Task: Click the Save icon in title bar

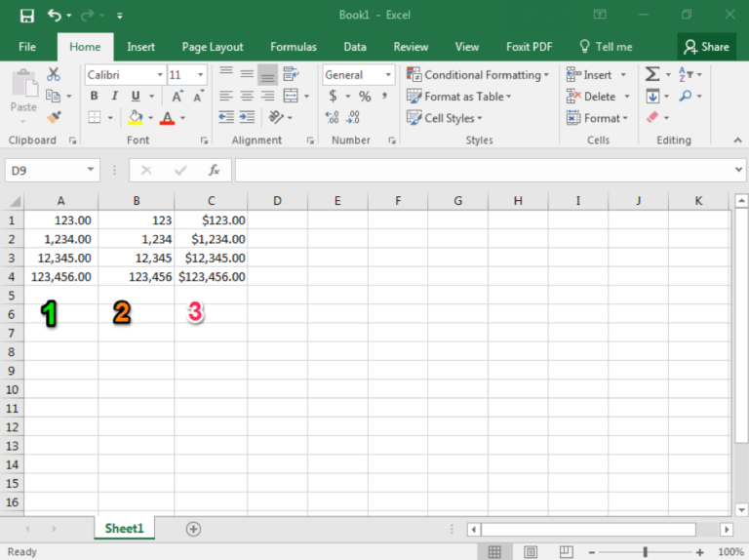Action: tap(27, 16)
